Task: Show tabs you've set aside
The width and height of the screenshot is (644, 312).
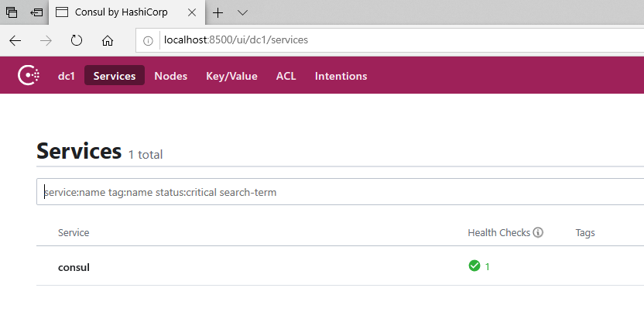Action: pyautogui.click(x=12, y=12)
